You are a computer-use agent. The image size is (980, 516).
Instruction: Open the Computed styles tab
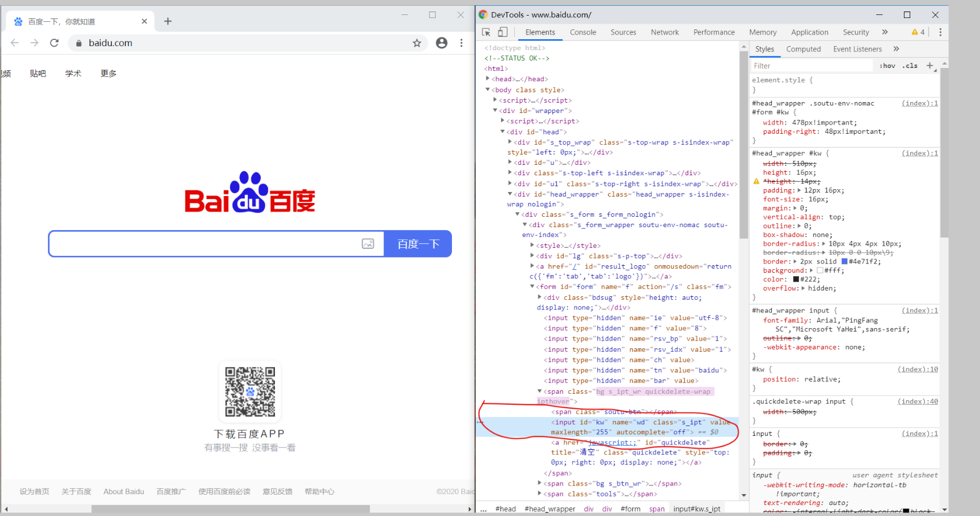coord(803,49)
